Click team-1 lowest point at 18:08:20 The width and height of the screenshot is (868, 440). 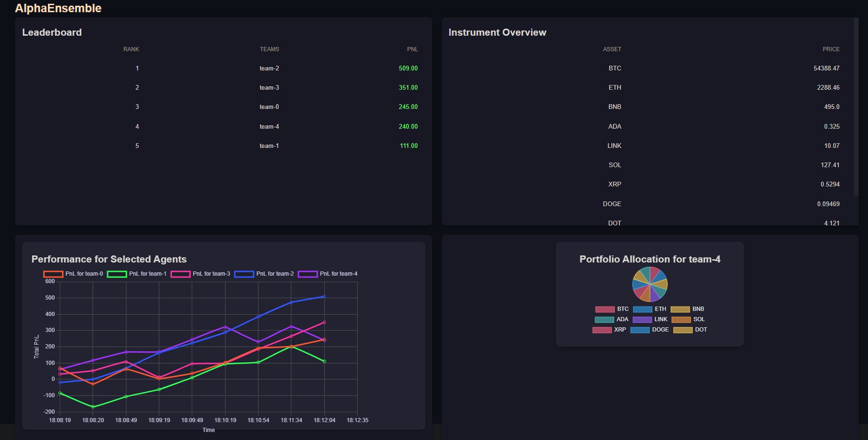[93, 407]
